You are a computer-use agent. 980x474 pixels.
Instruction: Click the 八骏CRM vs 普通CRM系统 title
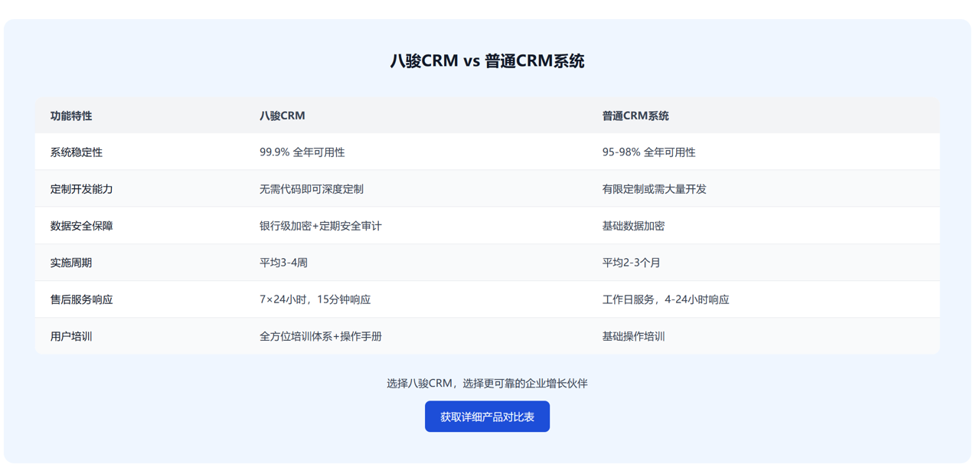pyautogui.click(x=487, y=60)
